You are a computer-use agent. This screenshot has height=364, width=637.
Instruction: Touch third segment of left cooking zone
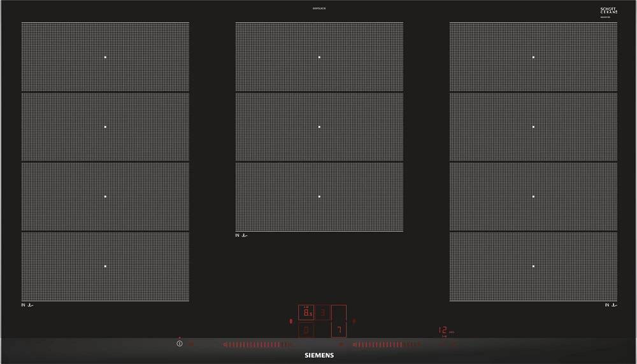[x=105, y=197]
